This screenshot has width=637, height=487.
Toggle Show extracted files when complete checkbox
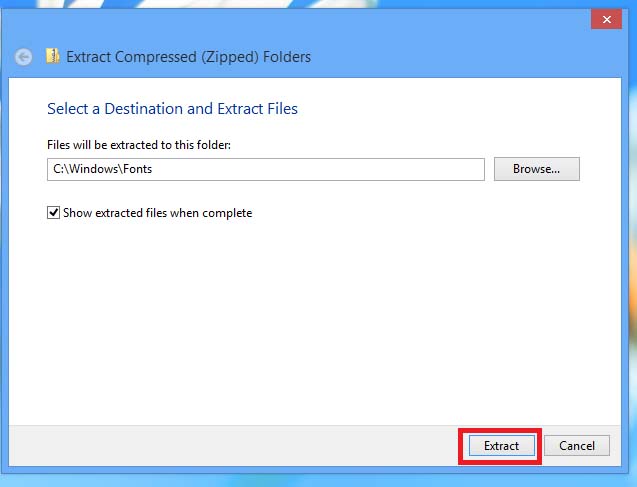[54, 212]
